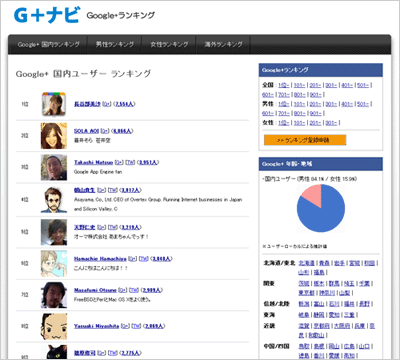400x360 pixels.
Task: Open the 全国 row 501~ ranking link
Action: 363,85
